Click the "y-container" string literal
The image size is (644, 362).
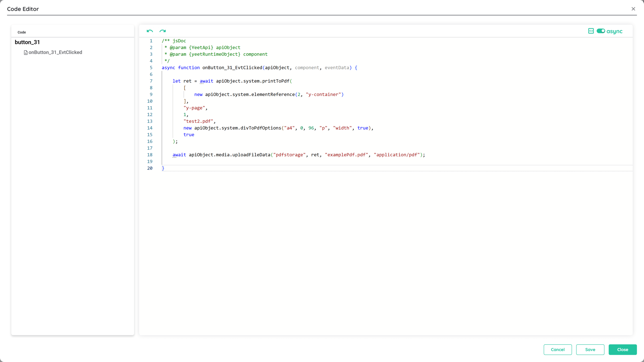tap(323, 94)
